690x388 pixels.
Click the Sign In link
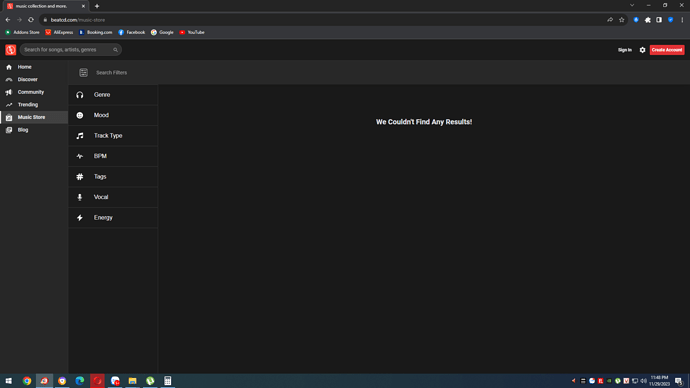[624, 50]
